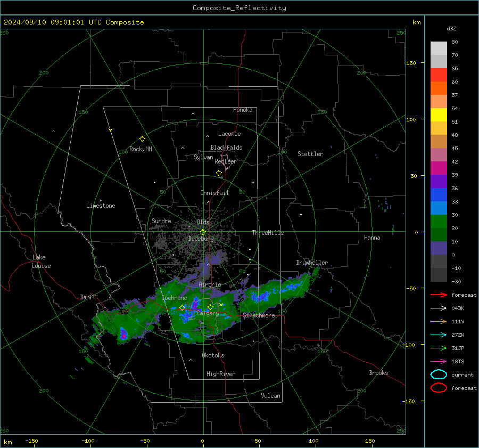Click the Stettler label
479x448 pixels.
click(x=310, y=154)
